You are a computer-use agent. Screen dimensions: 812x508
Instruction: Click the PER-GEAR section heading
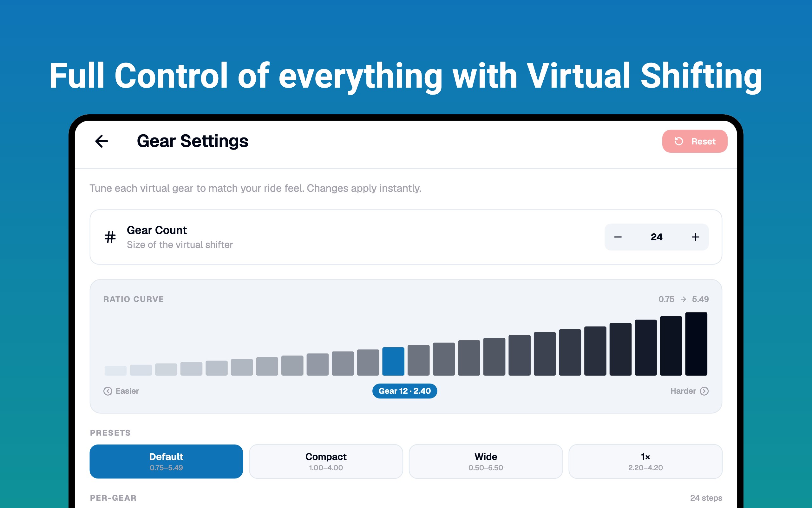(x=113, y=498)
